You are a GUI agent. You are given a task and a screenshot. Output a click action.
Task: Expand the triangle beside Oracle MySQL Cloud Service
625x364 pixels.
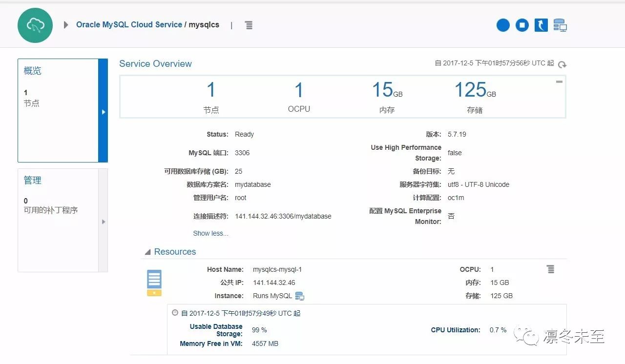click(x=66, y=25)
